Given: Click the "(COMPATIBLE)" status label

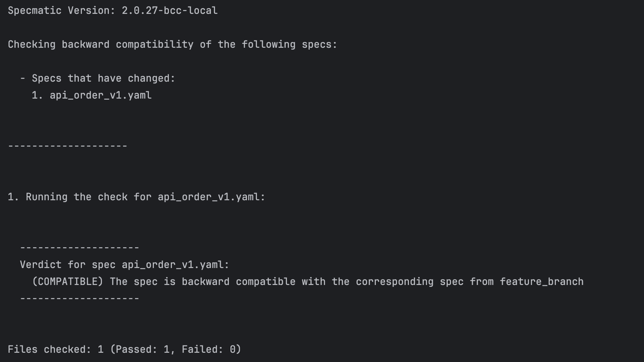Looking at the screenshot, I should (x=68, y=282).
